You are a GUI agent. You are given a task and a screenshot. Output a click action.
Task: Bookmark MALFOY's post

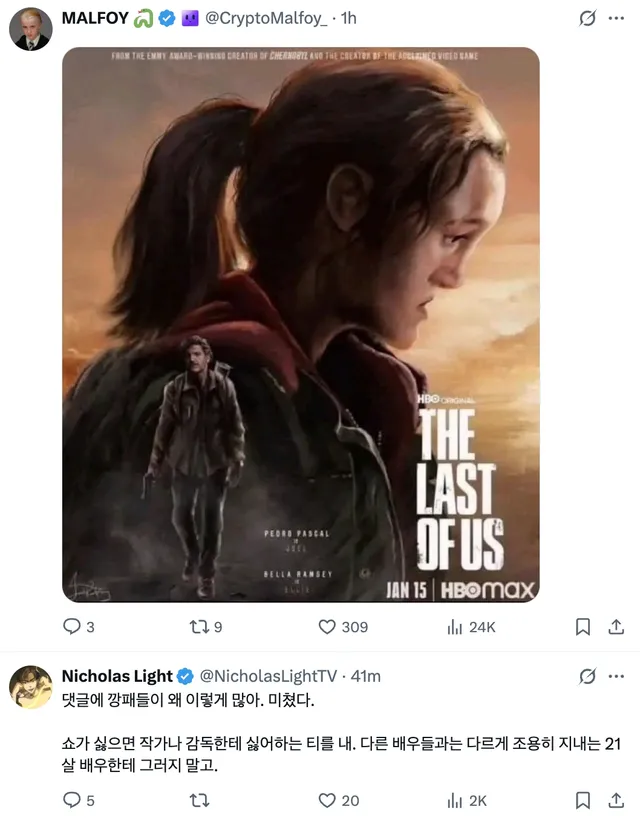[x=583, y=627]
